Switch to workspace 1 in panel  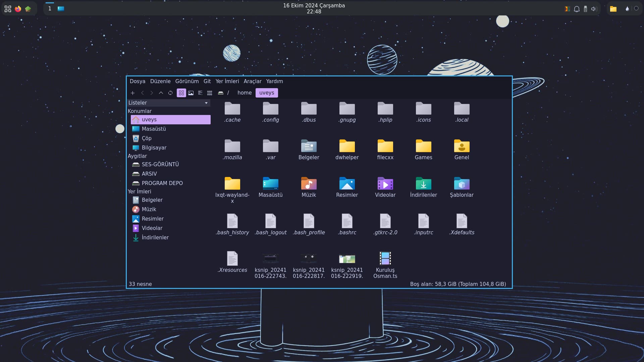50,9
